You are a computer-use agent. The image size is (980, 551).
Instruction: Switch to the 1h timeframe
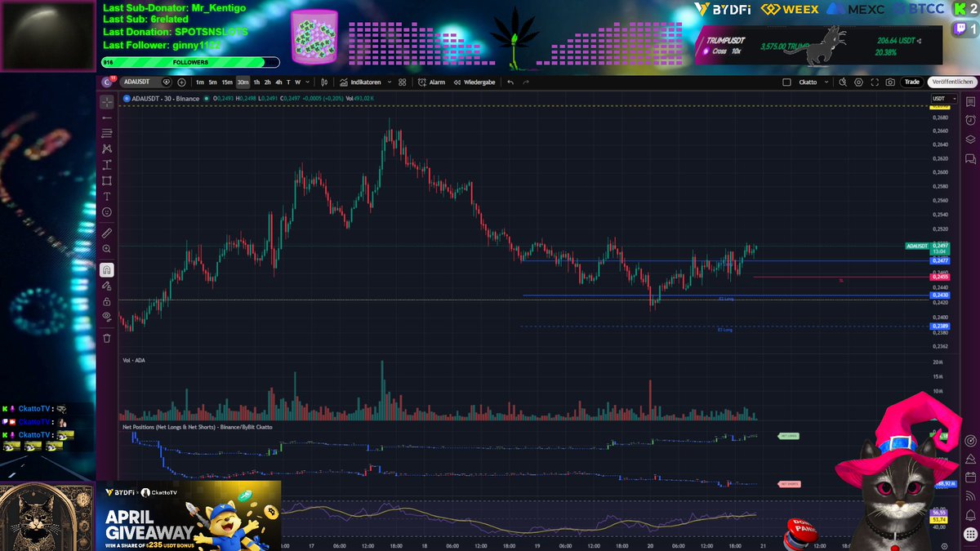(256, 82)
